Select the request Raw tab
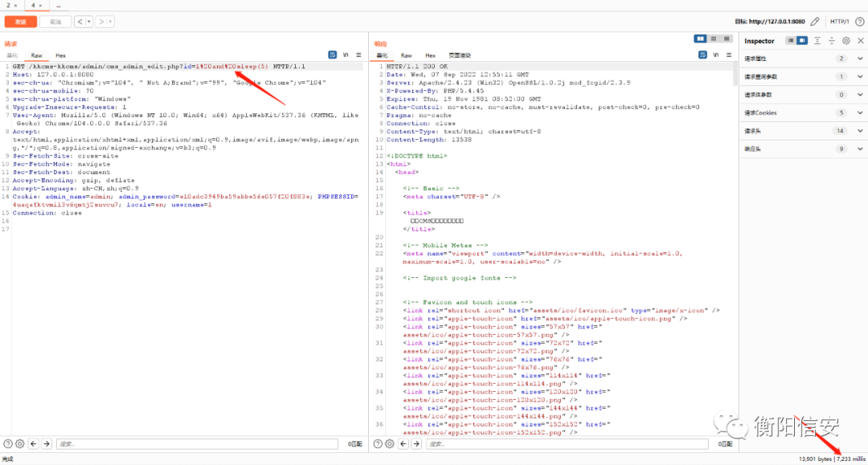Viewport: 868px width, 465px height. tap(36, 55)
